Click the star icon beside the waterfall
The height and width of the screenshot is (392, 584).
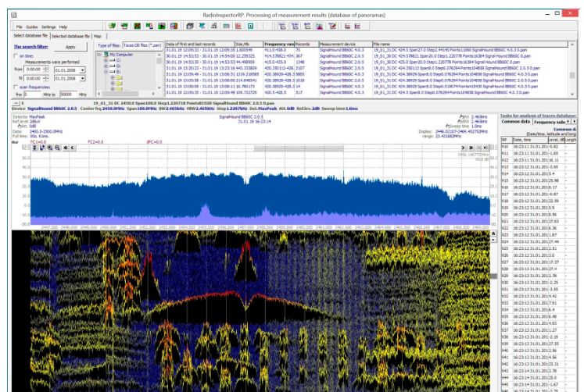pos(493,233)
